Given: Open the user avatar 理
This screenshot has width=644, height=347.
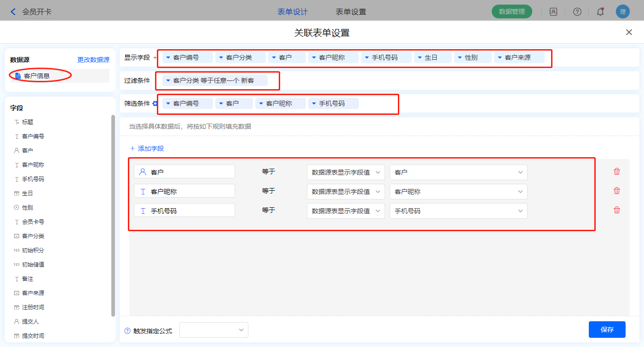Looking at the screenshot, I should coord(622,12).
